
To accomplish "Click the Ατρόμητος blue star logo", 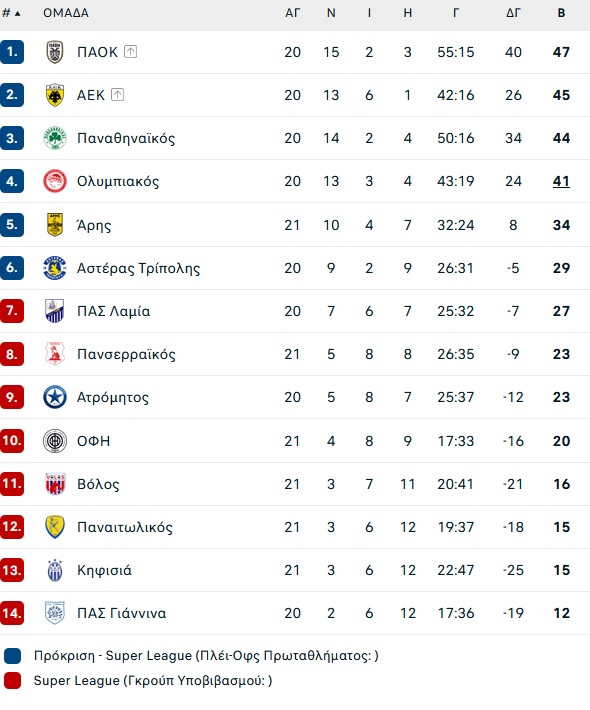I will coord(55,397).
